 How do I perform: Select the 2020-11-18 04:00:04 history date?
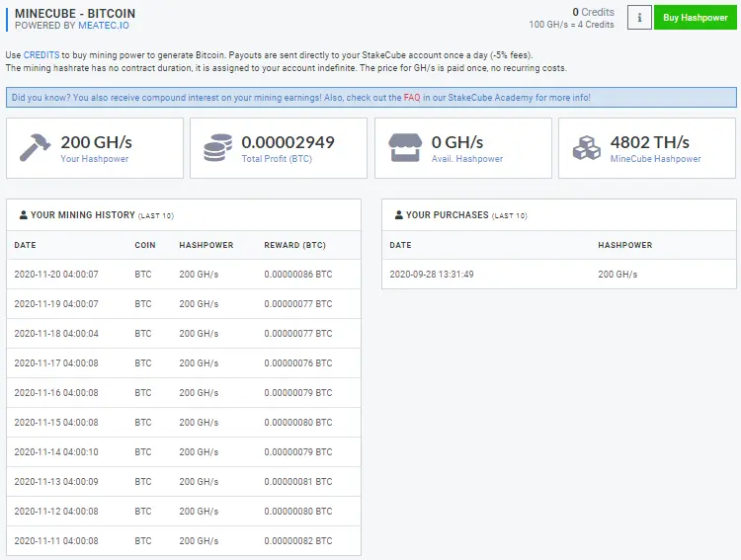[56, 334]
